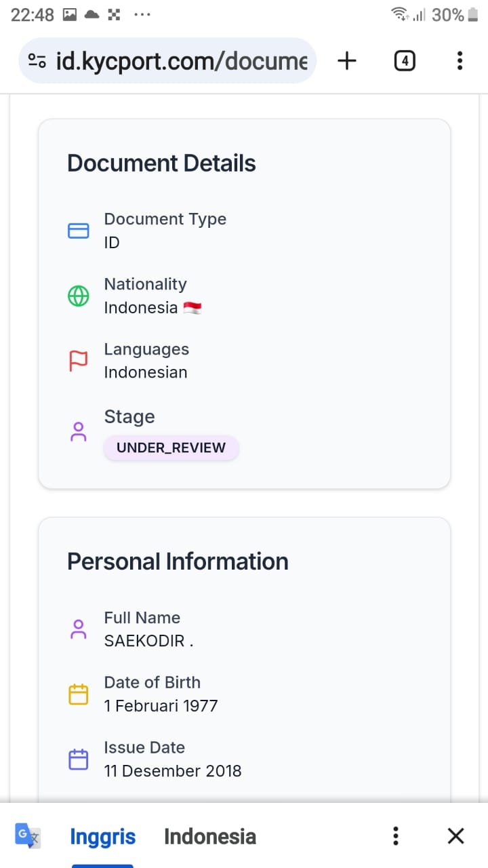Click the red Languages flag icon
This screenshot has height=868, width=488.
[x=79, y=361]
